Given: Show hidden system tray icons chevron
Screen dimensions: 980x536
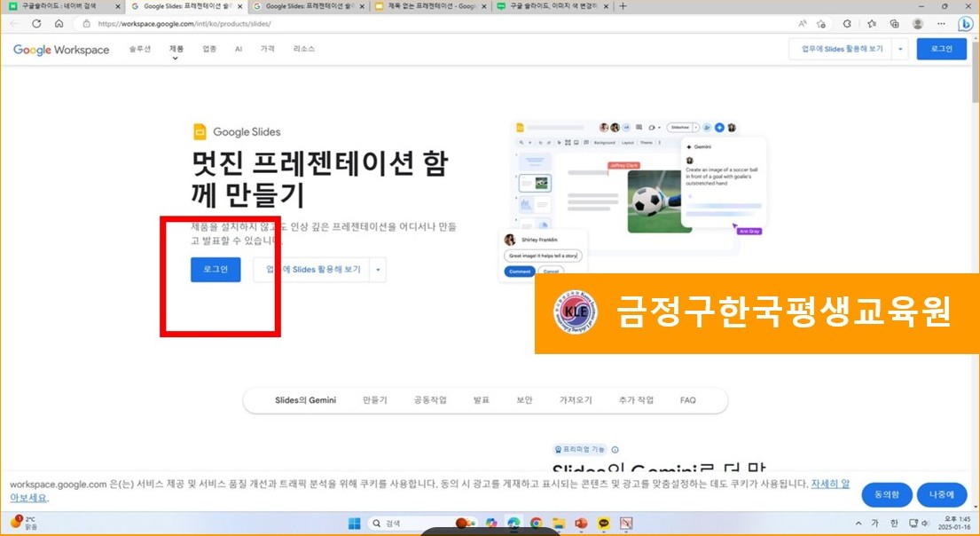Looking at the screenshot, I should [x=858, y=524].
